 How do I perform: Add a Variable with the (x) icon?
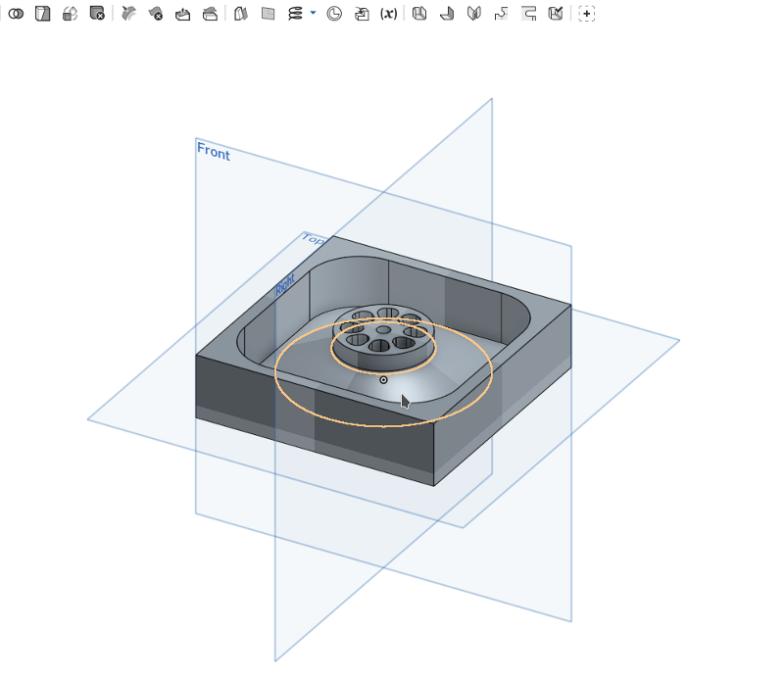(388, 14)
